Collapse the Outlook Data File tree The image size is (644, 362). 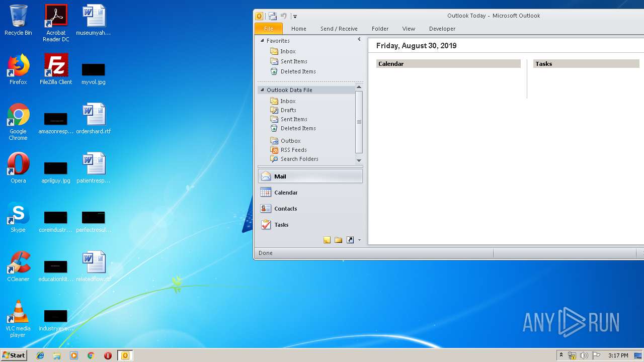(262, 90)
